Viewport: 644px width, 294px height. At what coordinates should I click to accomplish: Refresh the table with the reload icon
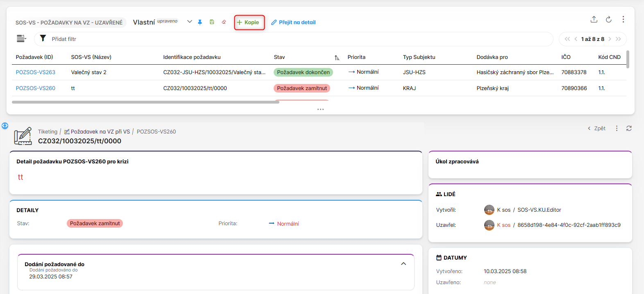pos(609,19)
